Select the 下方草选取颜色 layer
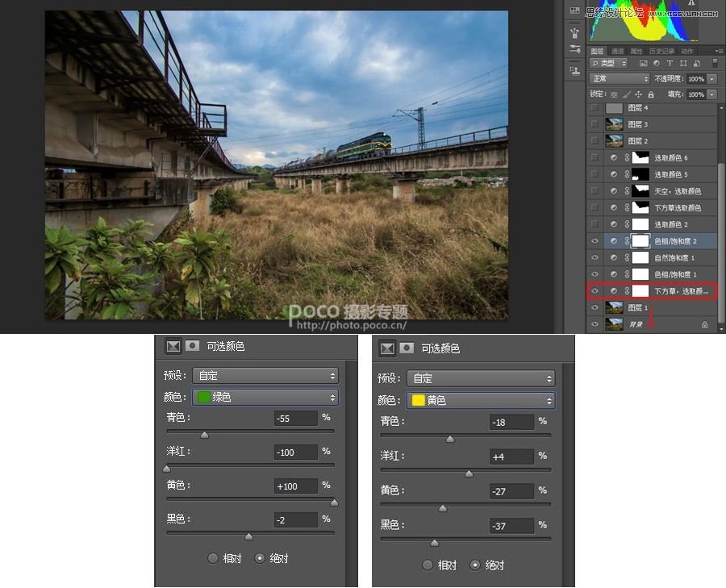The width and height of the screenshot is (726, 588). pos(652,208)
